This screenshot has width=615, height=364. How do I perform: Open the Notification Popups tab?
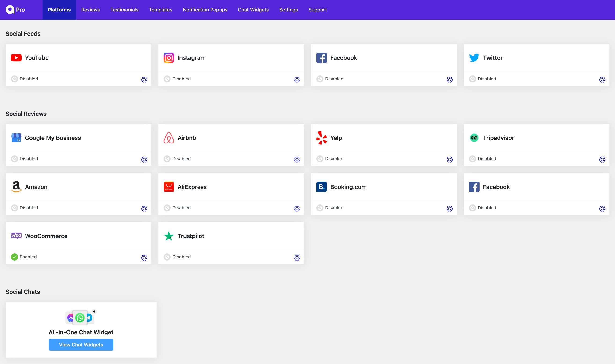(205, 10)
